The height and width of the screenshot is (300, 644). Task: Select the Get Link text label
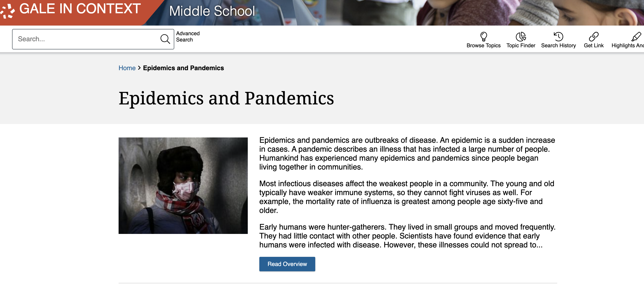[593, 46]
